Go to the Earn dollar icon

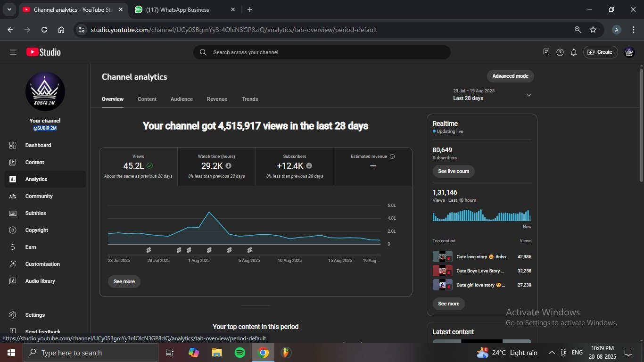pos(13,247)
